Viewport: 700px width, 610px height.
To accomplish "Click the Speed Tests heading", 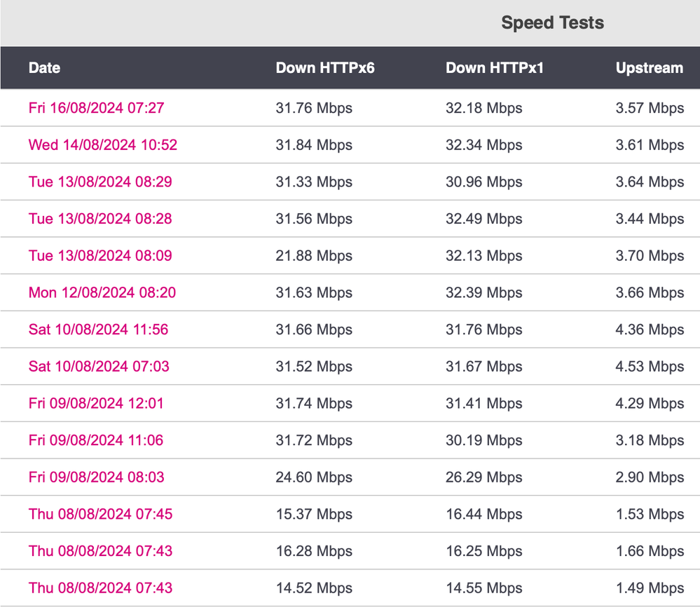I will click(x=551, y=22).
